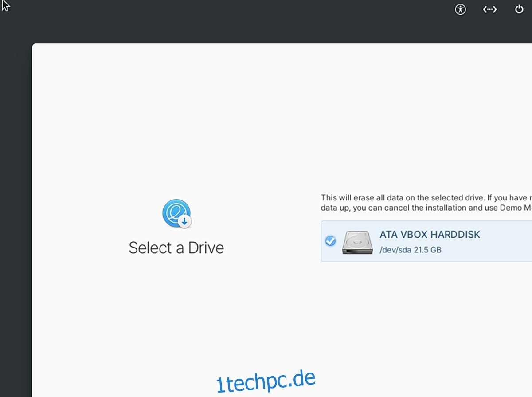
Task: Click the "/dev/sda 21.5 GB" label
Action: tap(411, 250)
